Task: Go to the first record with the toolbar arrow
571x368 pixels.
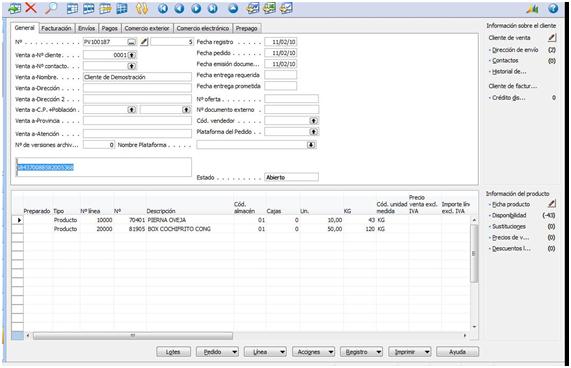Action: point(163,8)
